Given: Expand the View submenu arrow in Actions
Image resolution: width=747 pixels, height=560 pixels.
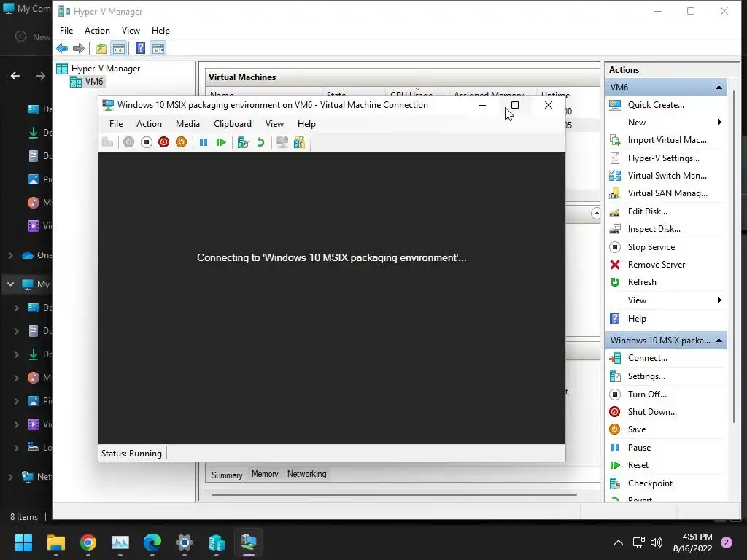Looking at the screenshot, I should [x=719, y=300].
